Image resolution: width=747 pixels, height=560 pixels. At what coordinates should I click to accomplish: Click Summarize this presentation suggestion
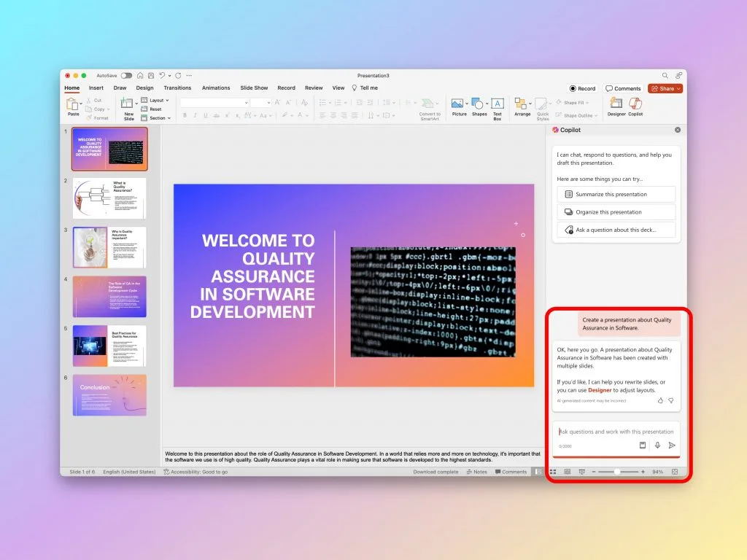616,194
